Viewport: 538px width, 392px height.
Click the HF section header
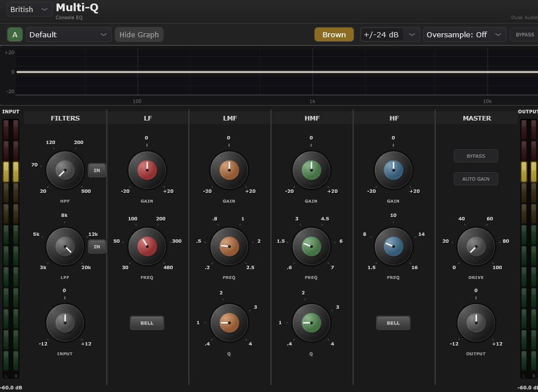coord(394,118)
